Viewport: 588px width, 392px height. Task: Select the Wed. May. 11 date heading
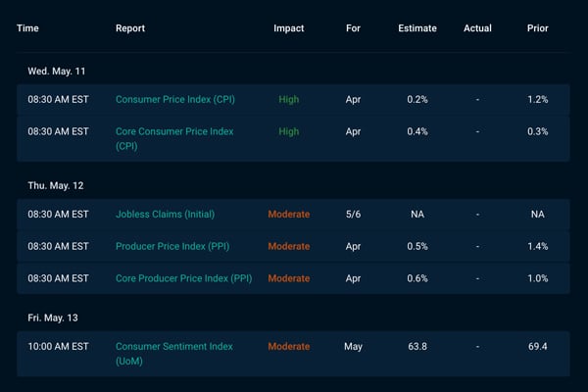57,72
